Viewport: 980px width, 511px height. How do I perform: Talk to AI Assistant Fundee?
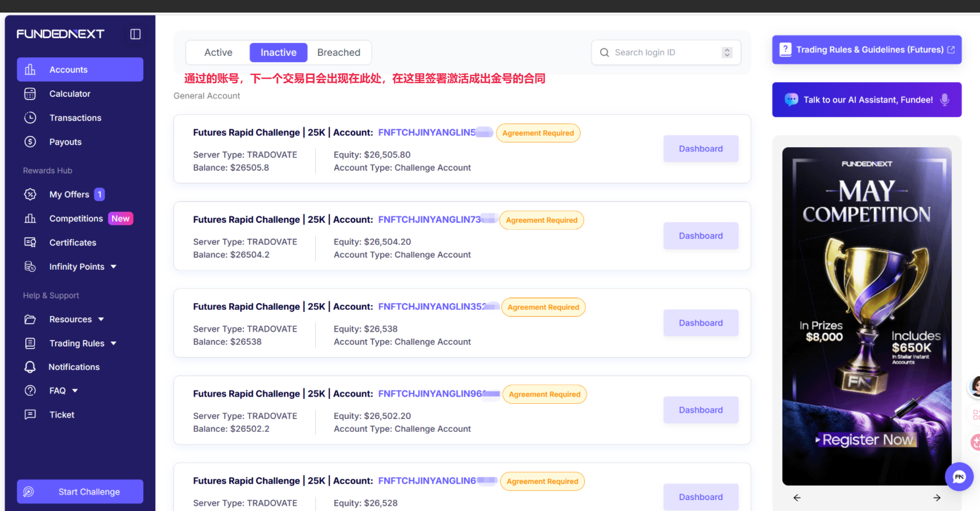click(x=867, y=100)
